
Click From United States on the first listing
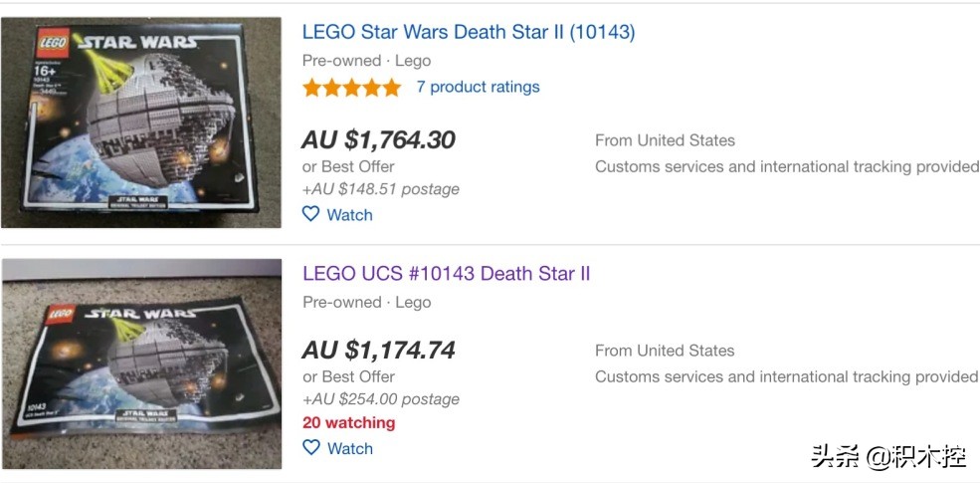[x=665, y=140]
